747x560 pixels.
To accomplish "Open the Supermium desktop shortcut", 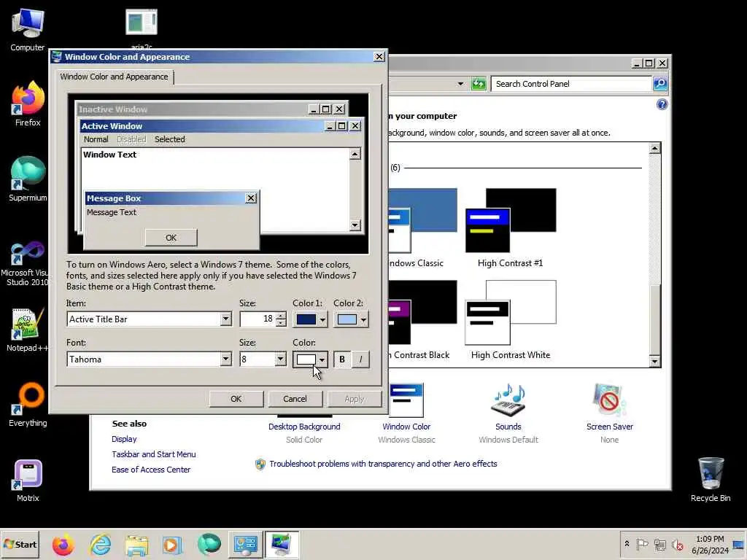I will click(x=28, y=179).
